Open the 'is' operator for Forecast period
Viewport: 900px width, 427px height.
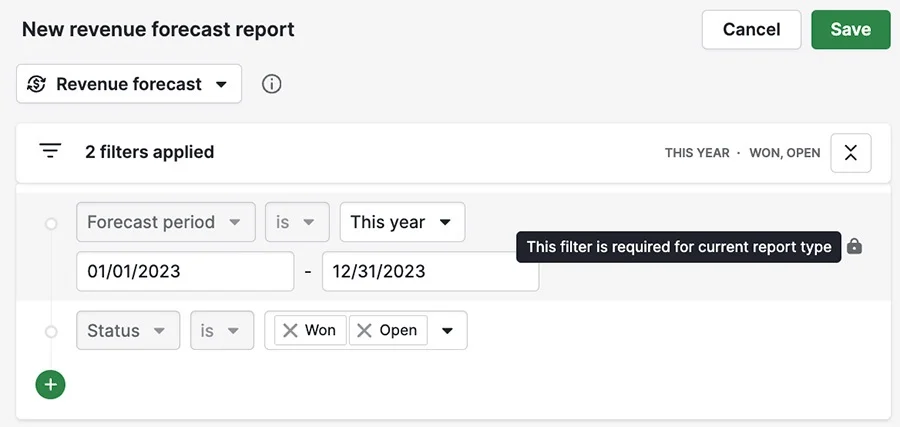click(x=297, y=222)
